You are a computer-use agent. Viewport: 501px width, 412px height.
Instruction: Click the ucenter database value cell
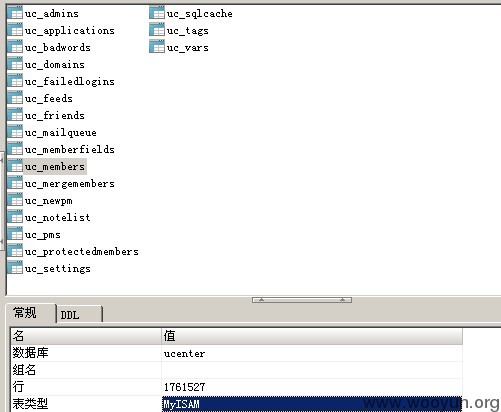point(312,353)
